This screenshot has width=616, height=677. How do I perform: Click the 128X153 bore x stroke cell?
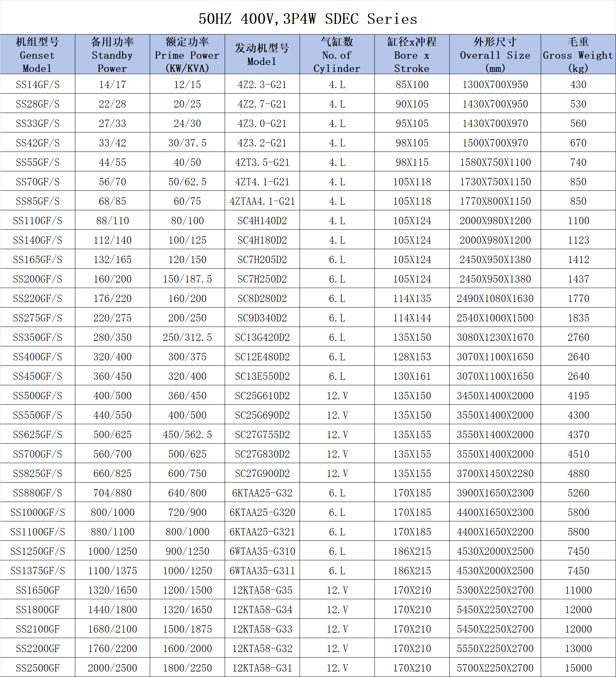[x=412, y=357]
